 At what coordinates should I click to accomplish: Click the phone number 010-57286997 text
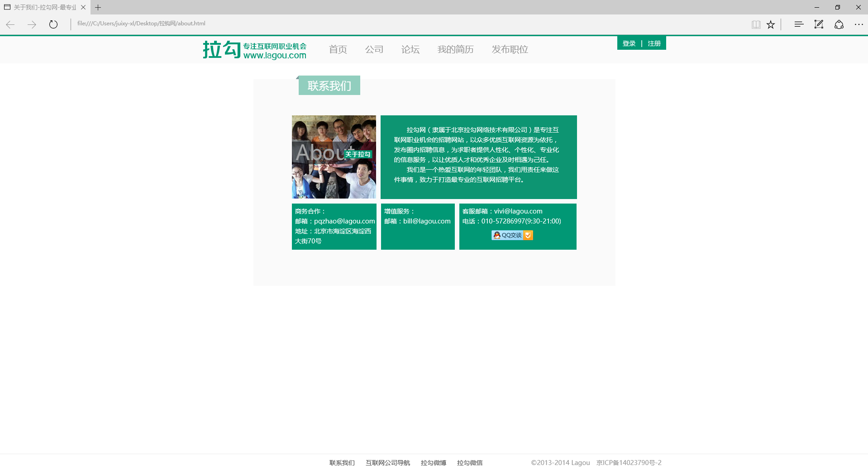point(503,221)
